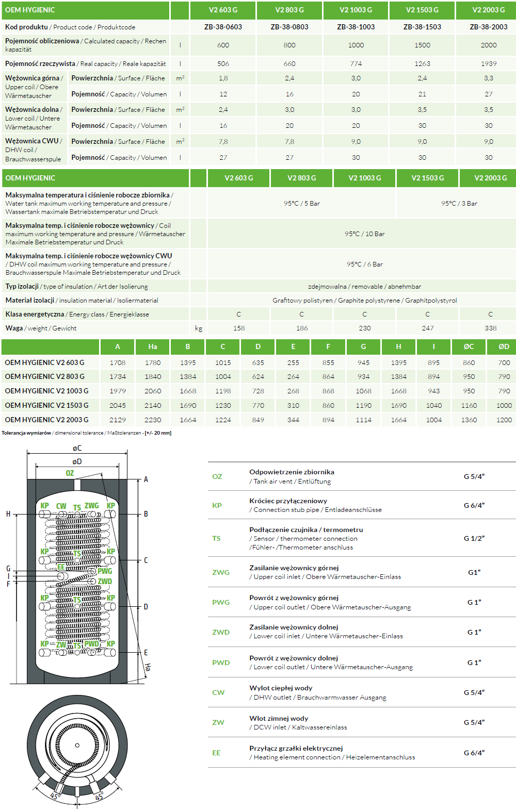Viewport: 516px width, 812px height.
Task: Click the ZB-38-0603 product code
Action: [223, 27]
